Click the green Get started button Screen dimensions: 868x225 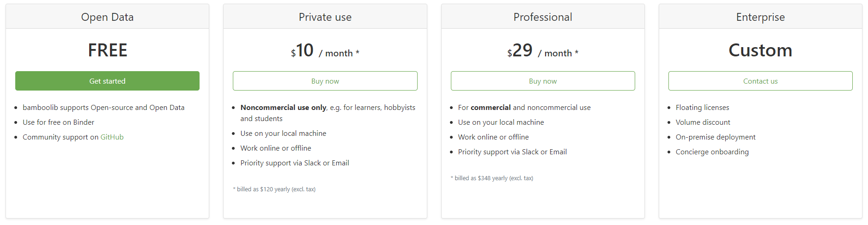tap(107, 81)
